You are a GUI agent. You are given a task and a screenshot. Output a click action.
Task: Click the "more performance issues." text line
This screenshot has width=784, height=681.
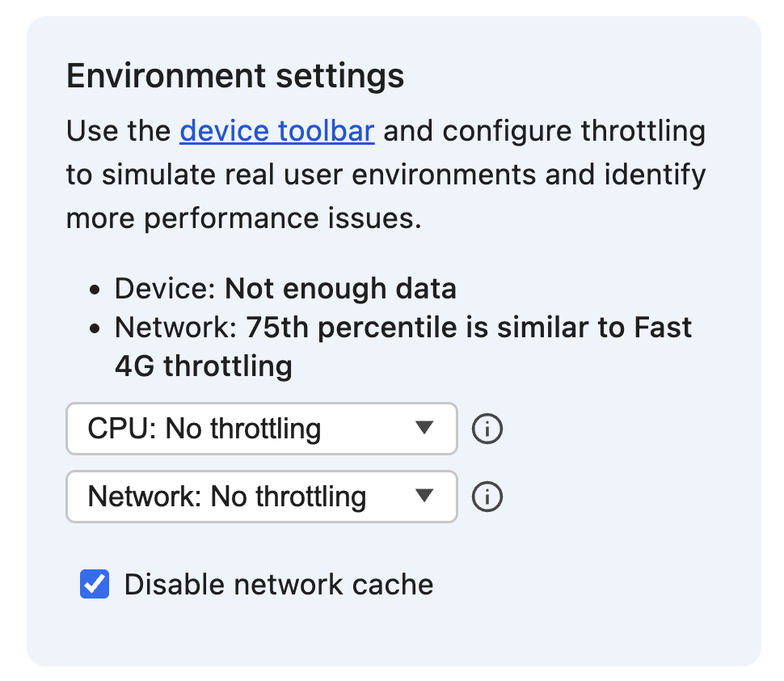[x=243, y=218]
